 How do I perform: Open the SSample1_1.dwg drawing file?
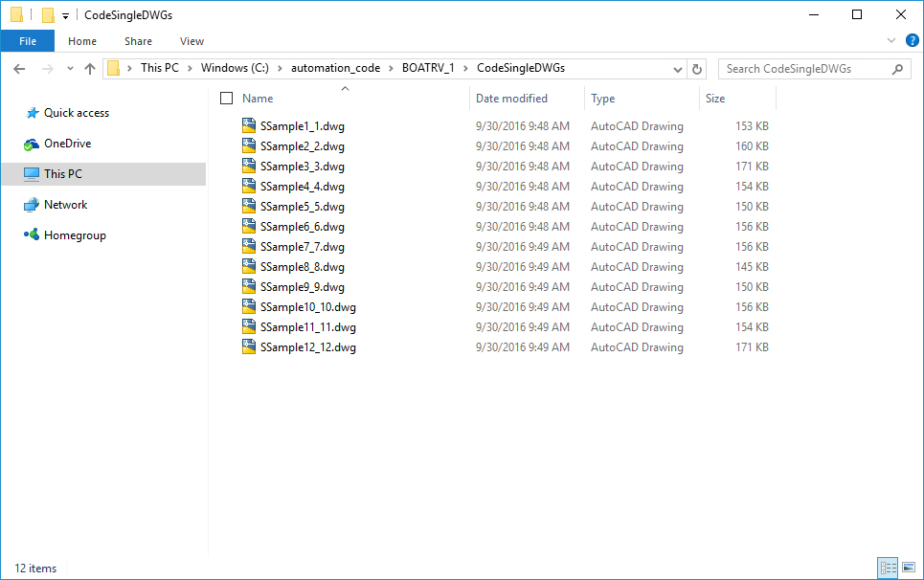302,125
